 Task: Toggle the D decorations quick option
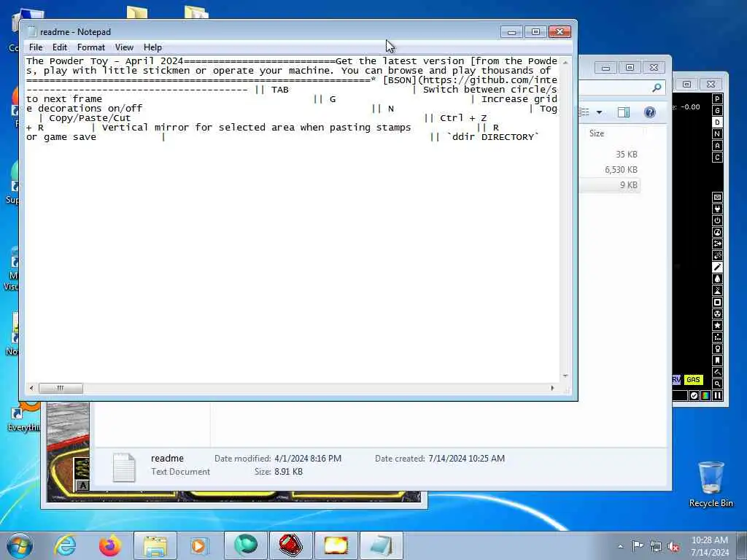click(717, 122)
